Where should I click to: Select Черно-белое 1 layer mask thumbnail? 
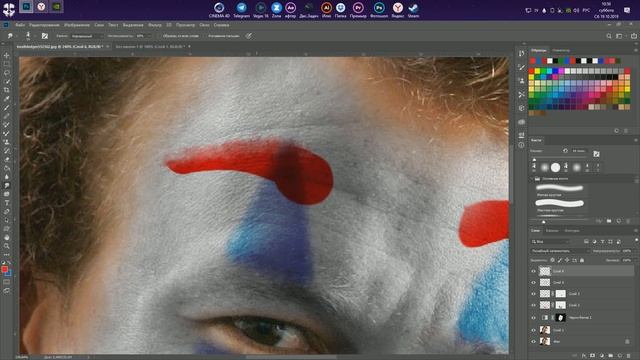click(560, 317)
